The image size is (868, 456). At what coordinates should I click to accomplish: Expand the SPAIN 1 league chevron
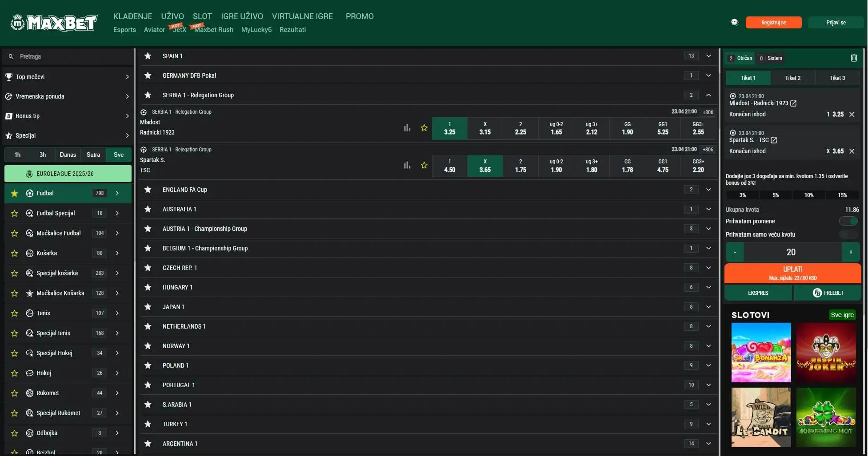[708, 56]
